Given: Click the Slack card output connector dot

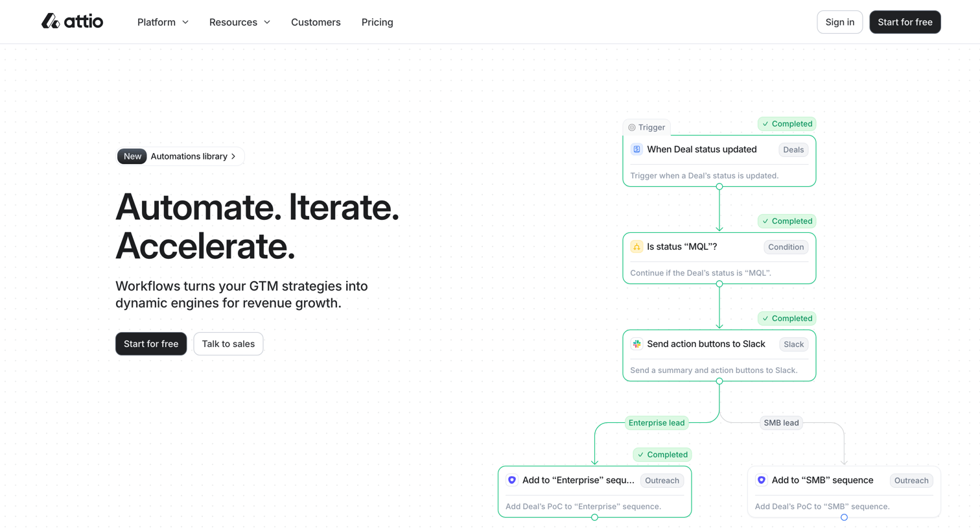Looking at the screenshot, I should (719, 381).
